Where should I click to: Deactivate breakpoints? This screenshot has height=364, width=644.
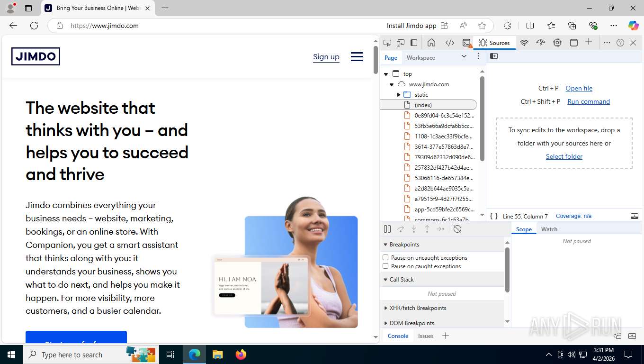point(457,229)
